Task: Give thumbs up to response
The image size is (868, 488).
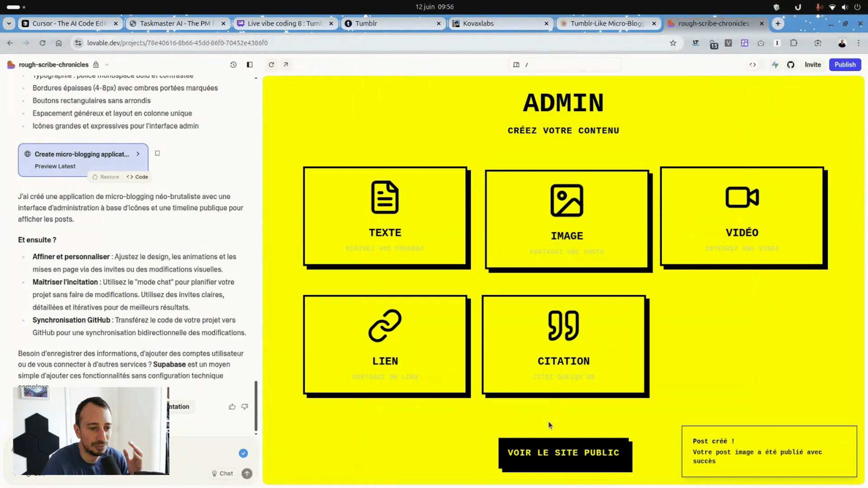Action: coord(232,407)
